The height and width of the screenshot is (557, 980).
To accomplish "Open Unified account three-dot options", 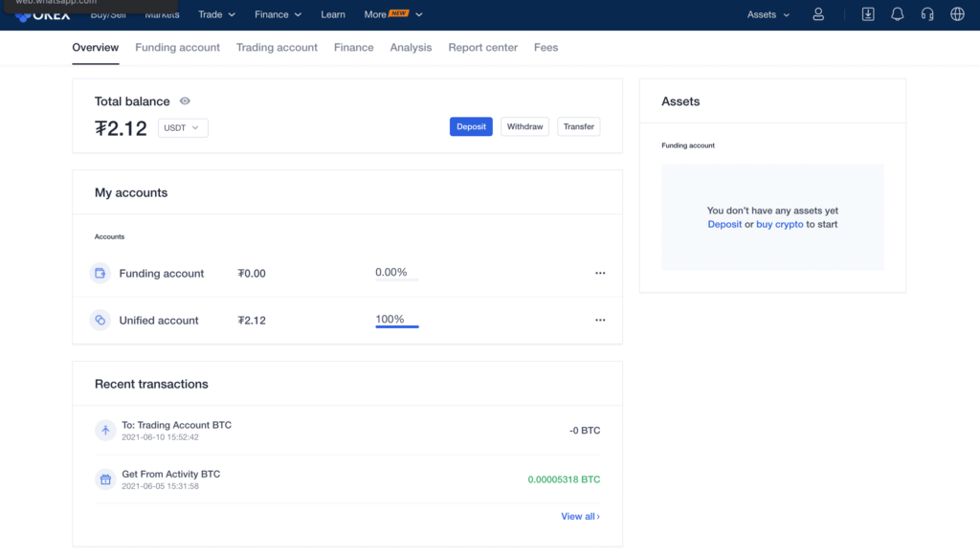I will [x=600, y=321].
